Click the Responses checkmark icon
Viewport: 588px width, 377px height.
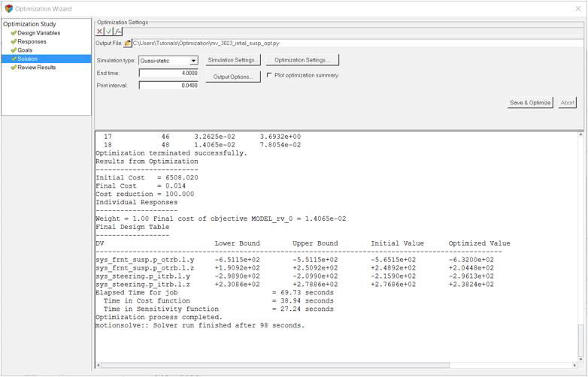point(14,42)
